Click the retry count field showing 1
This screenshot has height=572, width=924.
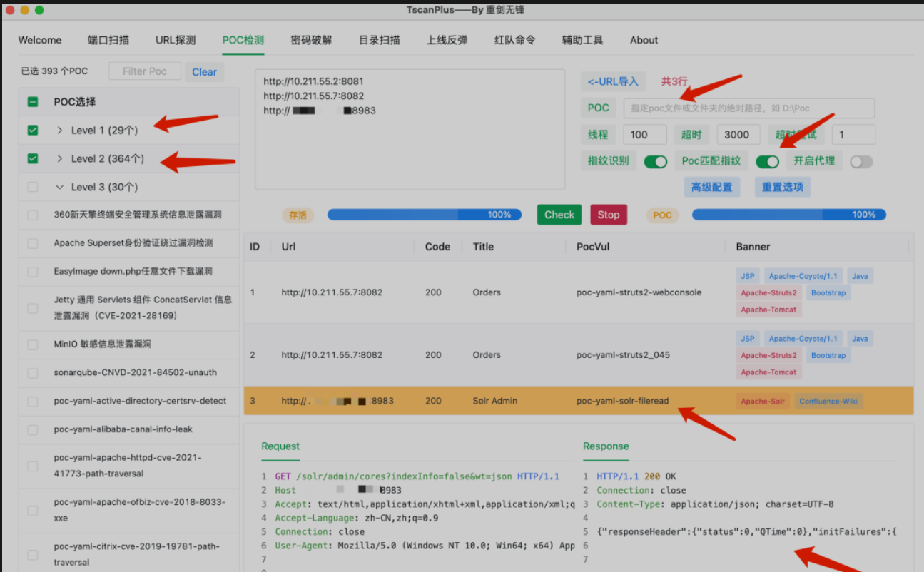[x=853, y=135]
